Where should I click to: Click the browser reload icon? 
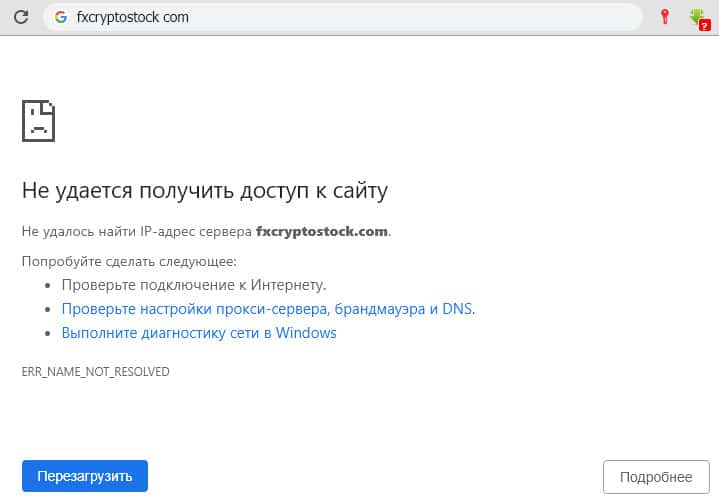tap(19, 17)
